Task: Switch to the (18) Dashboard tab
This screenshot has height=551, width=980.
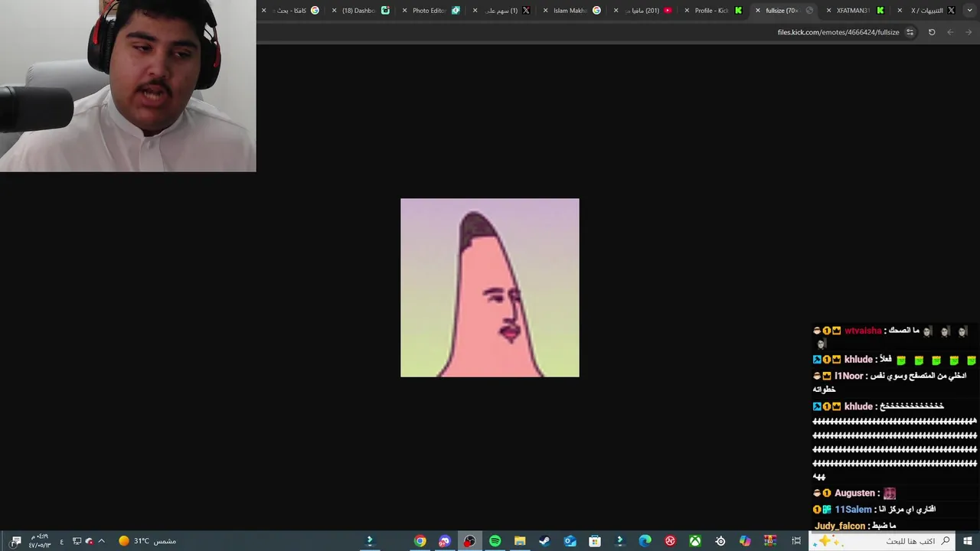Action: [361, 10]
